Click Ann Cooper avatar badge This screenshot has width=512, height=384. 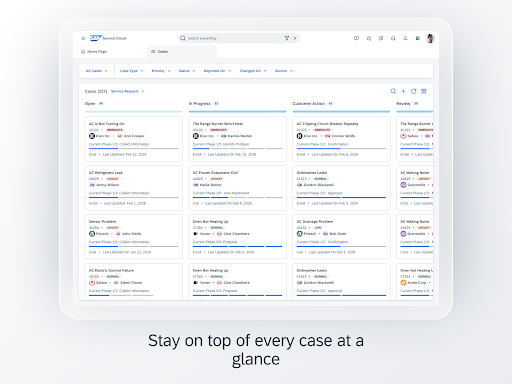click(120, 136)
